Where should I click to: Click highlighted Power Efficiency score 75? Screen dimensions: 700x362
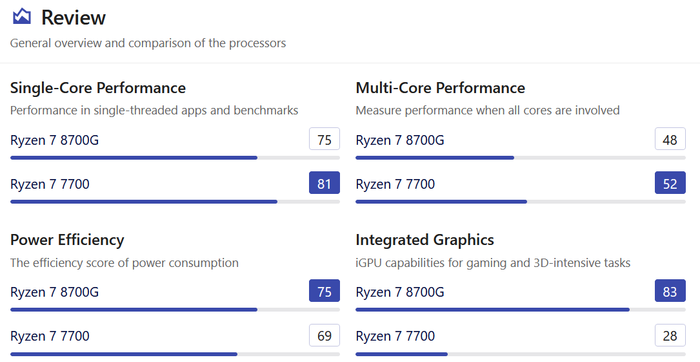(x=325, y=291)
